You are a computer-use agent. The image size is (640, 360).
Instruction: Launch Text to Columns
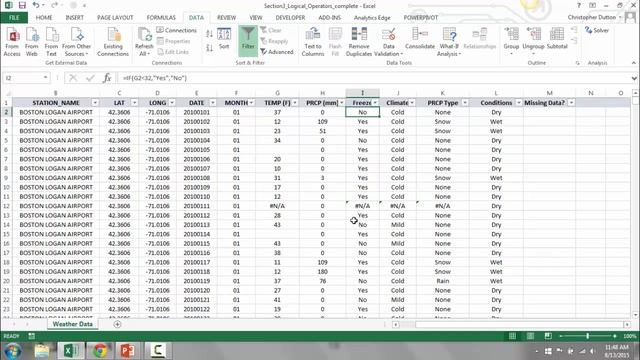pos(313,42)
